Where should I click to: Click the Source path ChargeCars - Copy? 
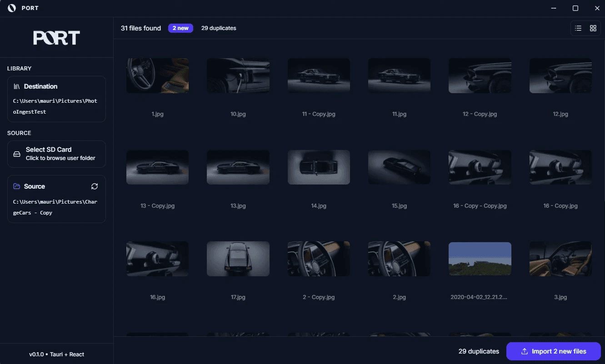pyautogui.click(x=55, y=207)
